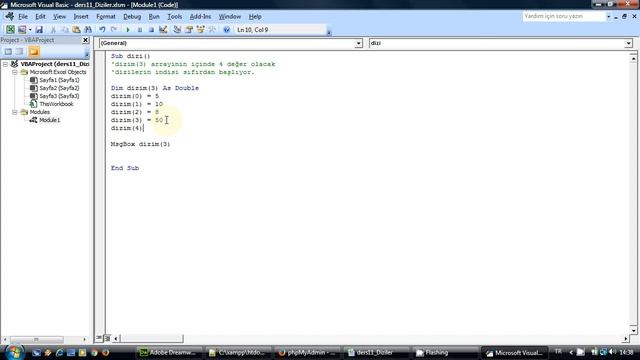Click the Insert UserForm toolbar icon
The height and width of the screenshot is (360, 640).
[x=22, y=29]
